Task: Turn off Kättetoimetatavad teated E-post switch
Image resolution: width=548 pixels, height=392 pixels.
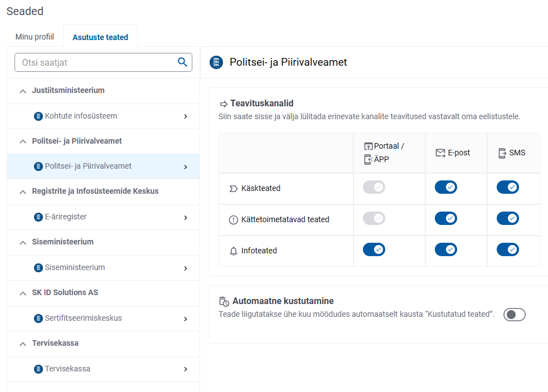Action: click(x=446, y=218)
